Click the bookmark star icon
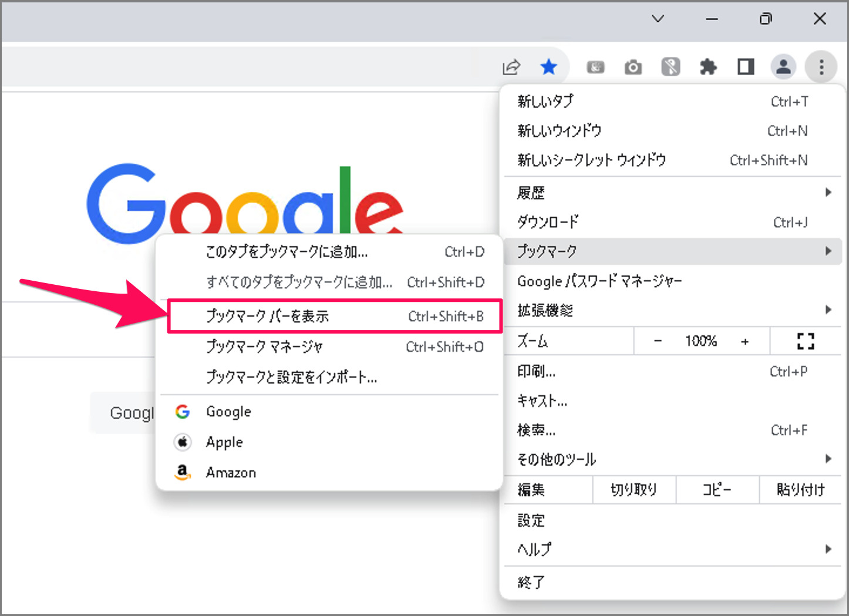 click(549, 66)
